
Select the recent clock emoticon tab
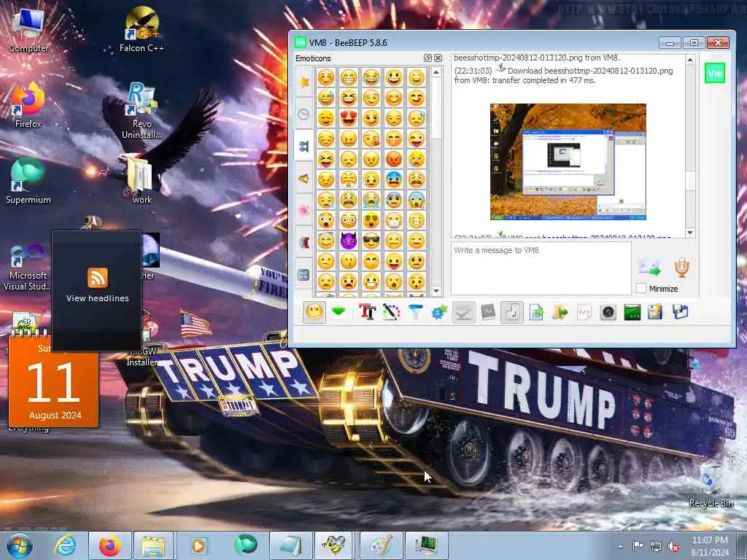[304, 114]
